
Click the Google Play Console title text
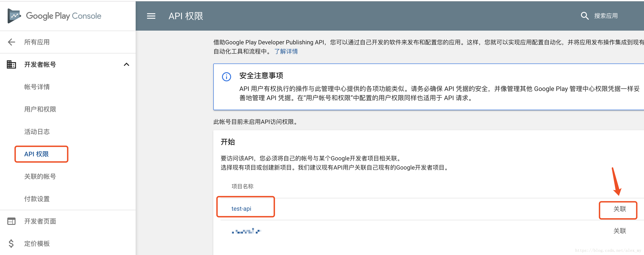[x=63, y=16]
